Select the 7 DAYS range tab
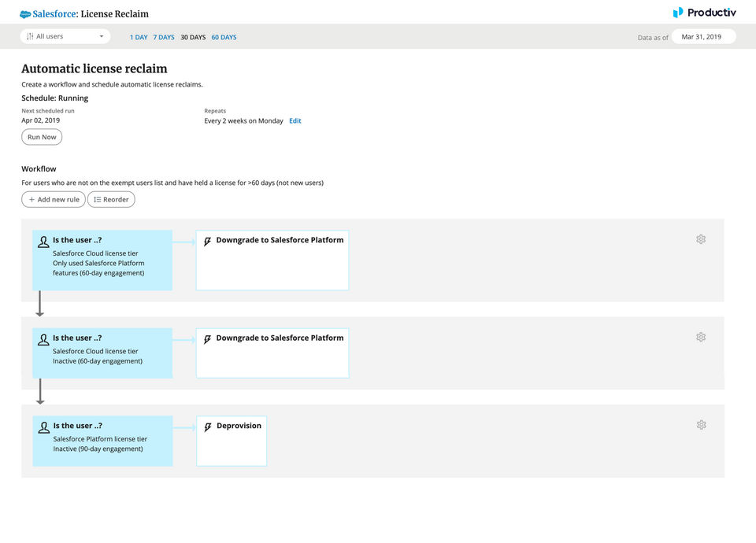756x543 pixels. (164, 37)
